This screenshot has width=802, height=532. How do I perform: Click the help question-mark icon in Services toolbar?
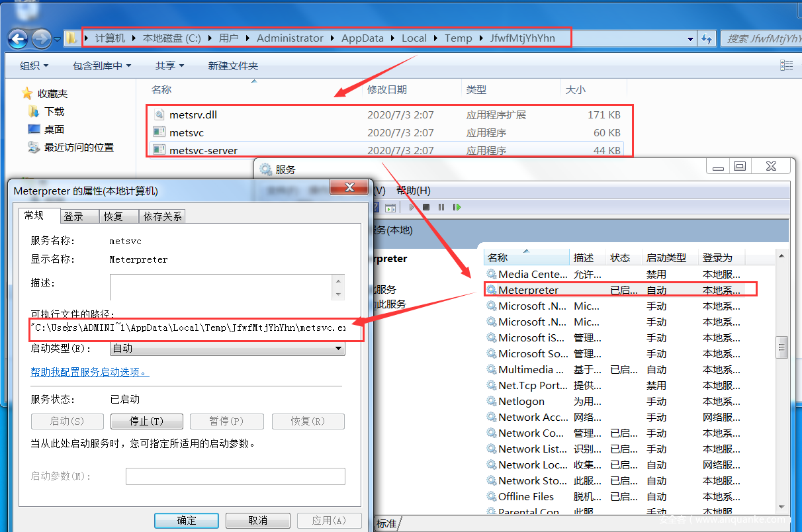click(x=377, y=207)
